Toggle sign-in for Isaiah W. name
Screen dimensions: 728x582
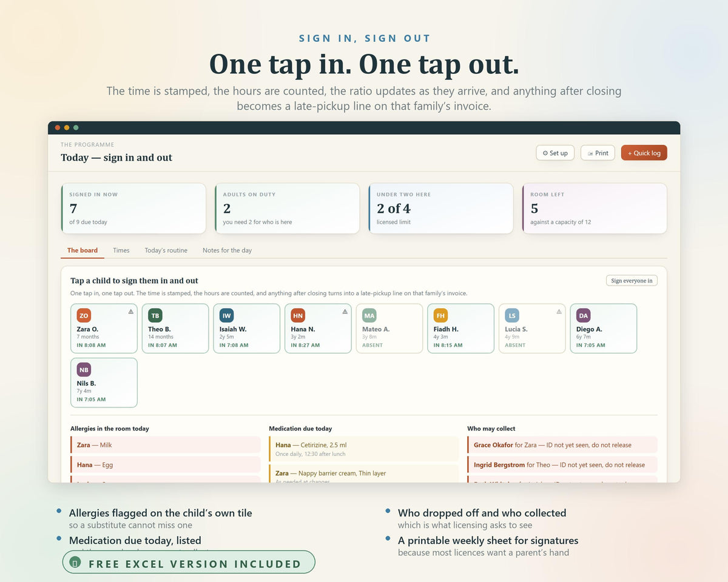pyautogui.click(x=233, y=329)
